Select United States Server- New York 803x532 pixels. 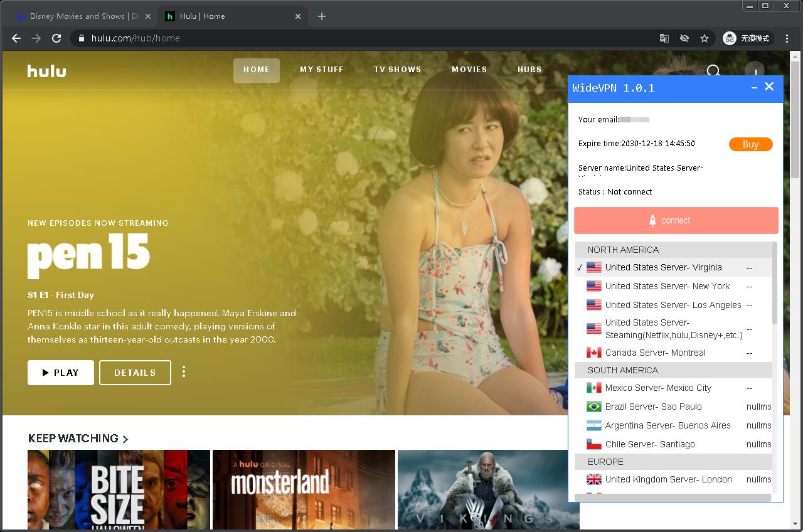[674, 286]
